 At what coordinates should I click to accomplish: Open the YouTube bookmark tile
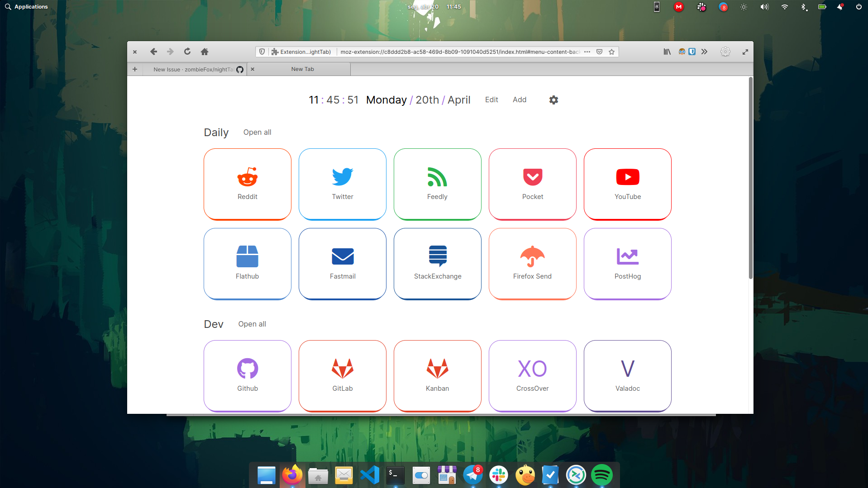click(x=628, y=184)
